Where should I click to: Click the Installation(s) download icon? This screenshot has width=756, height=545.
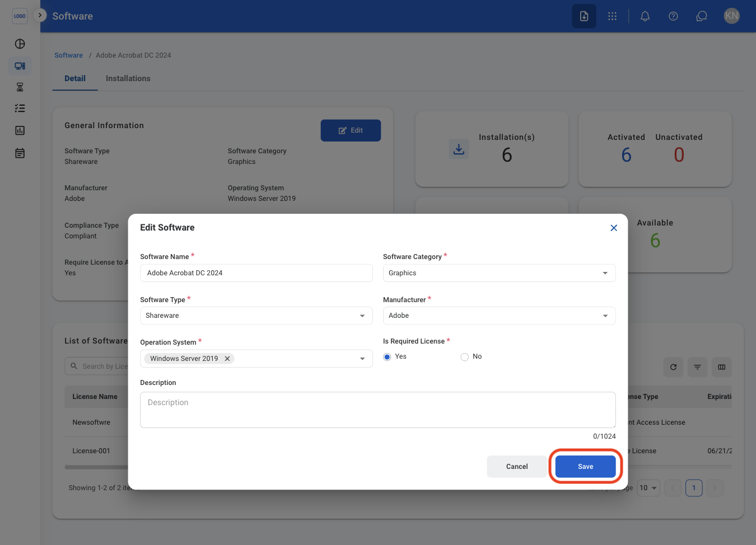point(459,149)
